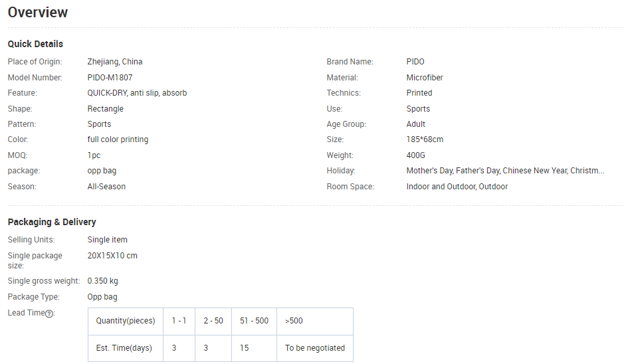Click the Packaging & Delivery heading
630x364 pixels.
point(52,222)
